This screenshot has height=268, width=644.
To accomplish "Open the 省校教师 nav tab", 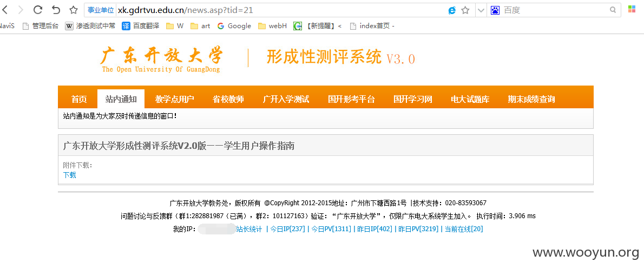I will 228,99.
